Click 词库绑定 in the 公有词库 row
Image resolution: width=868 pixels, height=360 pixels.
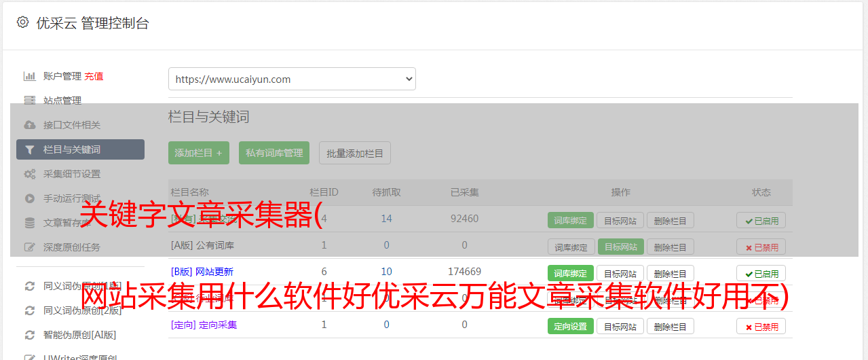(x=571, y=247)
